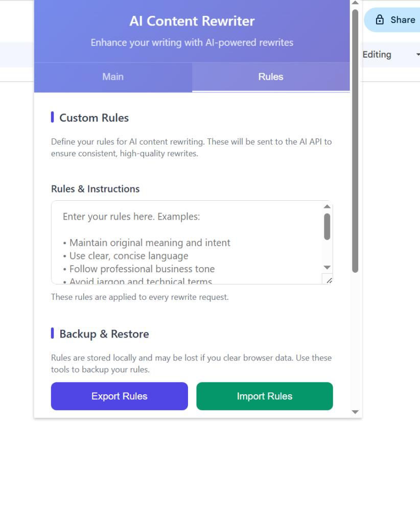
Task: Click the Custom Rules heading
Action: coord(94,117)
